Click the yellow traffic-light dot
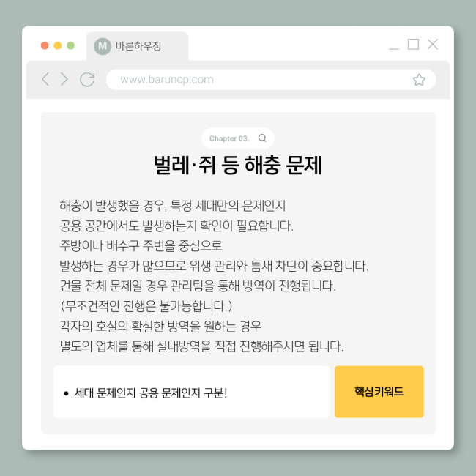476x476 pixels. coord(58,45)
